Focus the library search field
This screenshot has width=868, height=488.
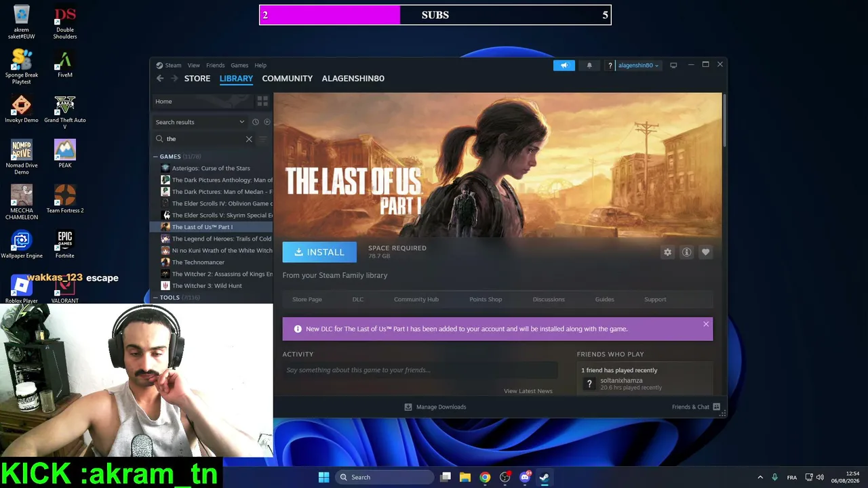pos(203,139)
